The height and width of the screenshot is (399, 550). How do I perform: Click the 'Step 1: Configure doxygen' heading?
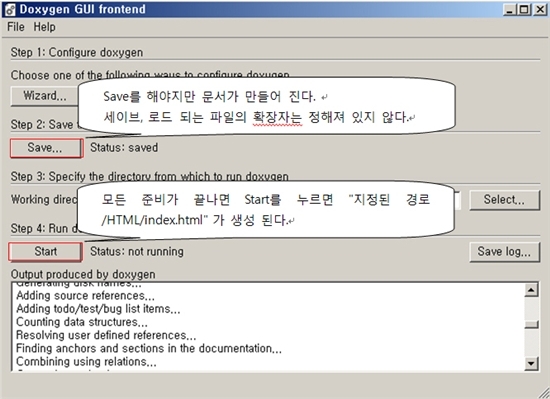[77, 53]
